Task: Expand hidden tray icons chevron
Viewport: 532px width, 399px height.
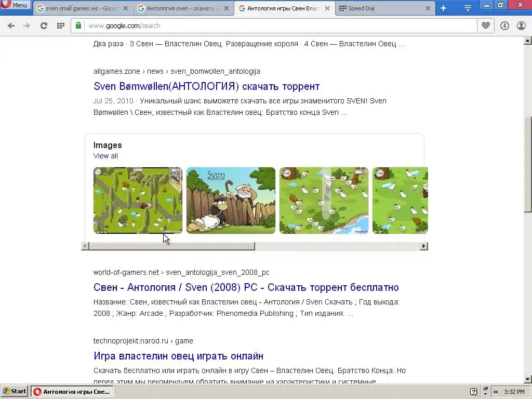Action: pyautogui.click(x=496, y=392)
